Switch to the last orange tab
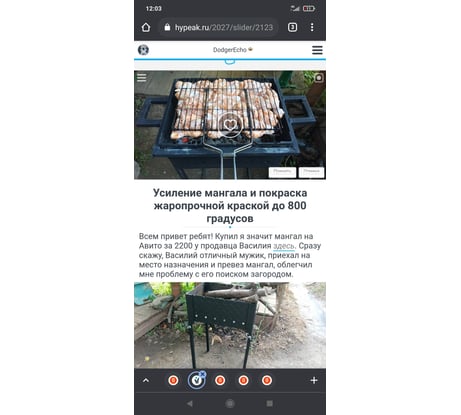The width and height of the screenshot is (461, 415). (x=267, y=380)
